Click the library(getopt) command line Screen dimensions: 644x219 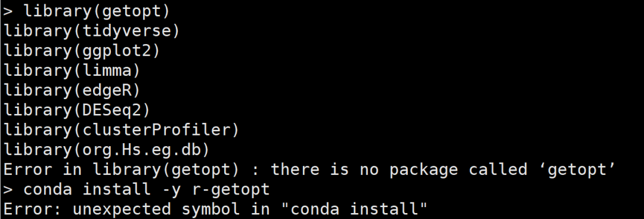97,11
